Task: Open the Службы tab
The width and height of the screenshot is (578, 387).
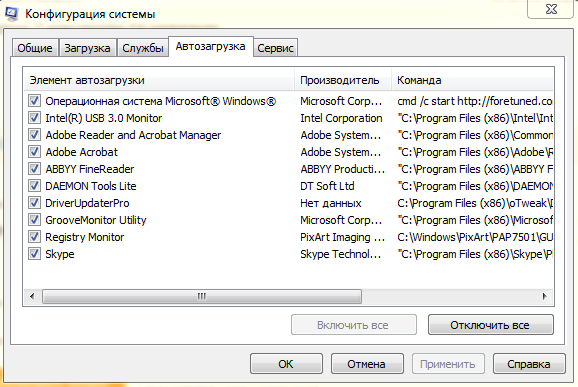Action: pos(143,48)
